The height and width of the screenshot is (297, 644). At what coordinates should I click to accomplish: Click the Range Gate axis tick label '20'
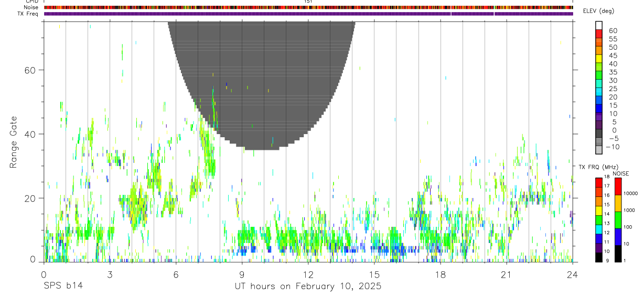tap(30, 198)
